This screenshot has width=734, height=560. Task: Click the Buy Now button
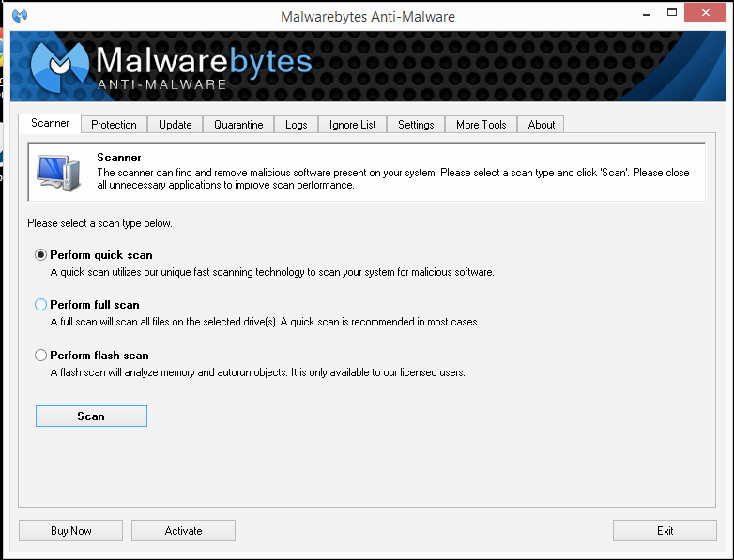point(70,531)
